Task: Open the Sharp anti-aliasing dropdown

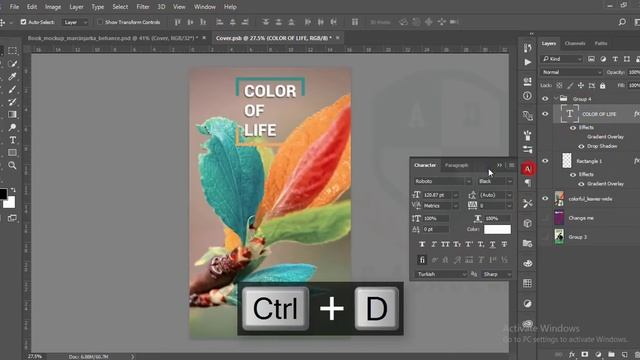Action: point(496,274)
